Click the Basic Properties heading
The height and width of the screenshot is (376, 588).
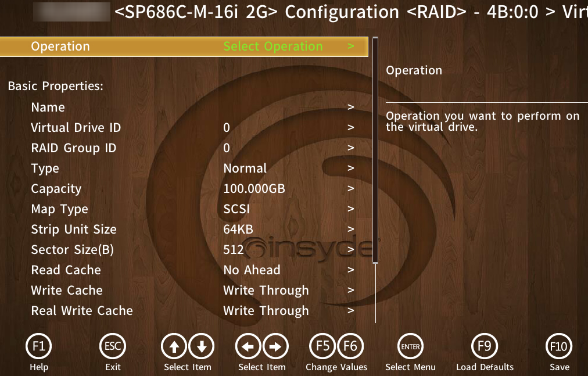tap(56, 86)
